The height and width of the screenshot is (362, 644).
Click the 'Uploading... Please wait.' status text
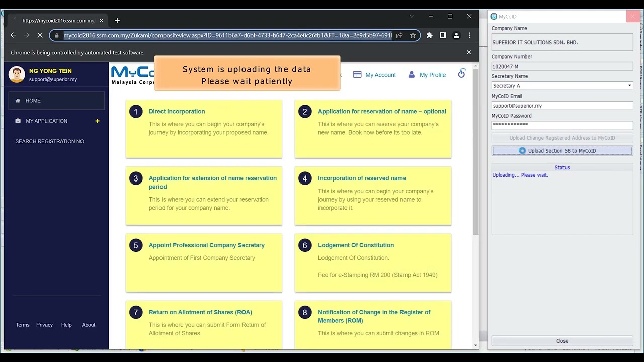point(520,175)
